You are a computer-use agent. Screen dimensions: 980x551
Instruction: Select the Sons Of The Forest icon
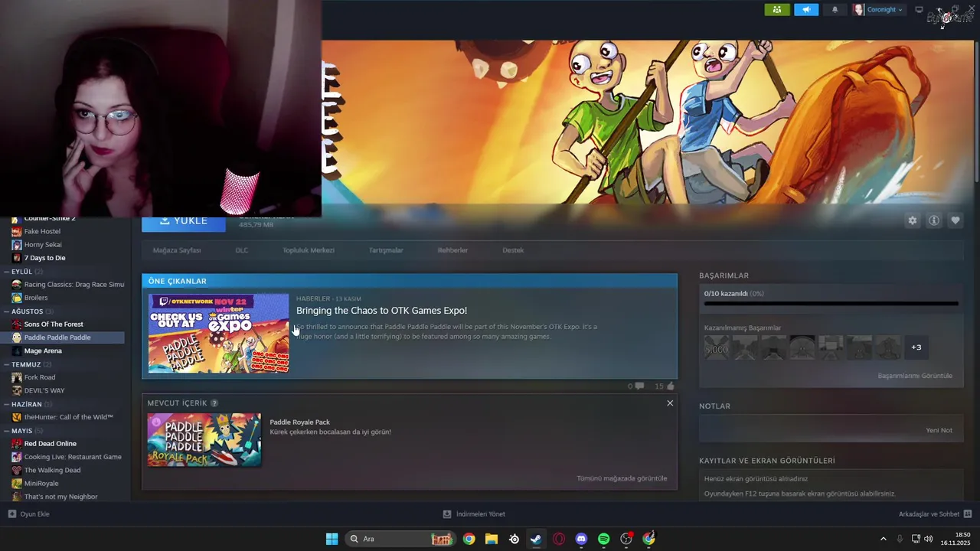click(17, 324)
